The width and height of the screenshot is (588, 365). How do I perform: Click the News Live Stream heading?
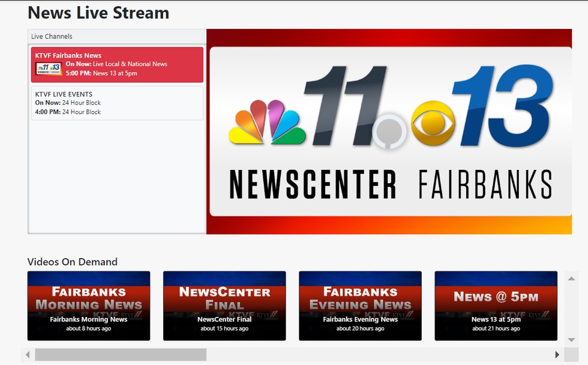click(x=98, y=13)
